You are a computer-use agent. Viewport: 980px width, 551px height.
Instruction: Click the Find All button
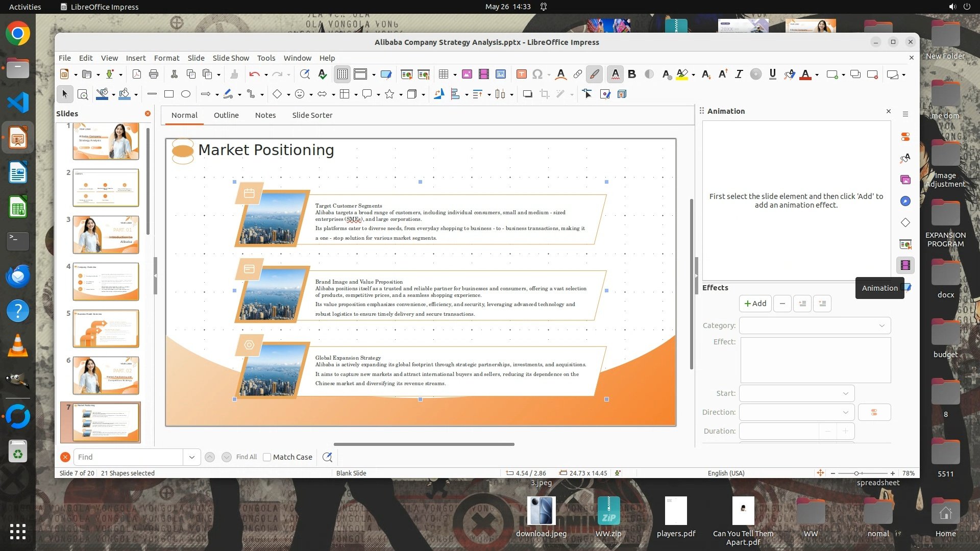tap(246, 457)
